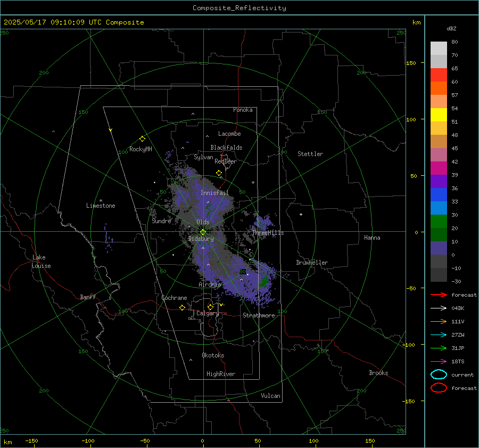The width and height of the screenshot is (479, 448).
Task: Click the RedDeer city label
Action: (226, 161)
